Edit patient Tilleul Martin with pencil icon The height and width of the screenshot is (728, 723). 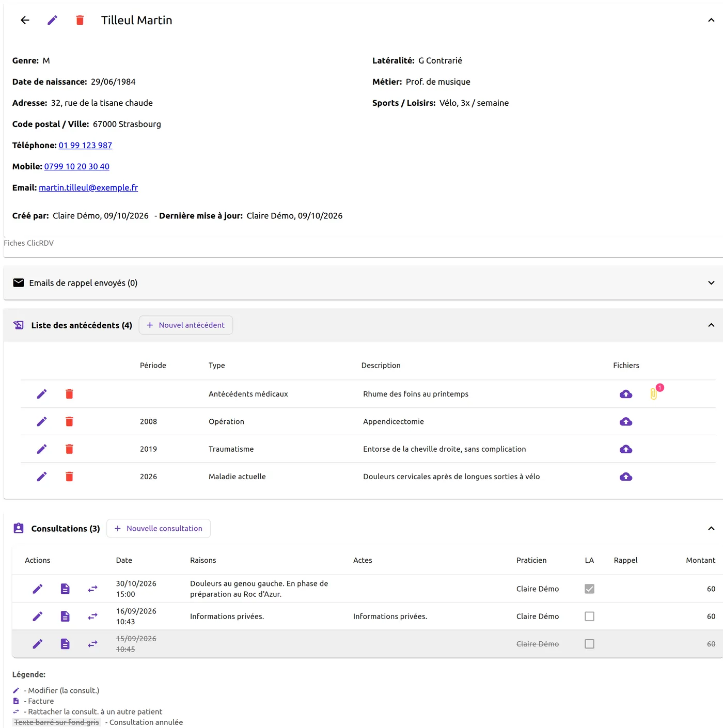click(x=52, y=20)
